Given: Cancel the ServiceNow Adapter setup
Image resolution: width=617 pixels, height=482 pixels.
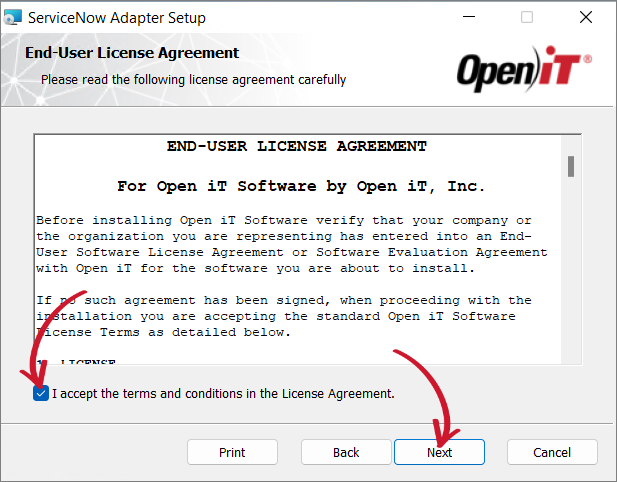Looking at the screenshot, I should pos(552,452).
